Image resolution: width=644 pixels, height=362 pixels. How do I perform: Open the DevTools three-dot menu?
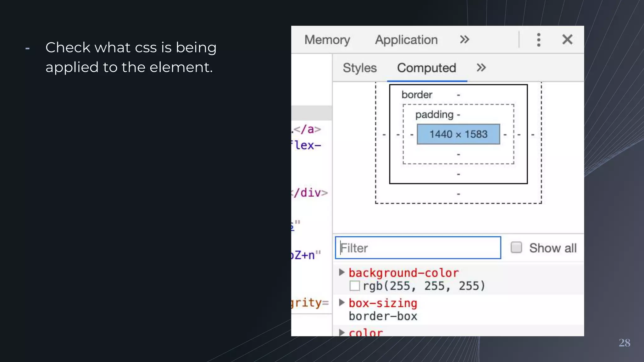(x=538, y=40)
